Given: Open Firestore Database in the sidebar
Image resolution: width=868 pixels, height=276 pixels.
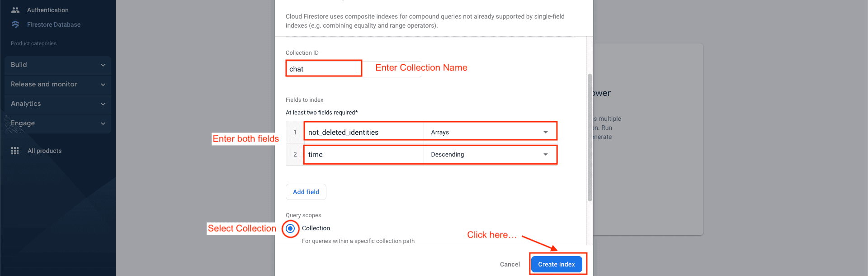Looking at the screenshot, I should click(x=54, y=24).
